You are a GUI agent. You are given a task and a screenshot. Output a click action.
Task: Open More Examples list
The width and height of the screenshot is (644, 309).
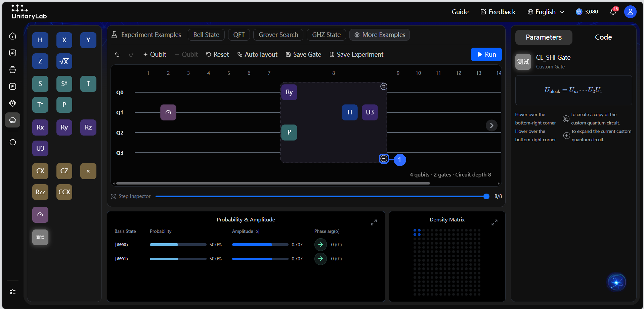(x=380, y=35)
